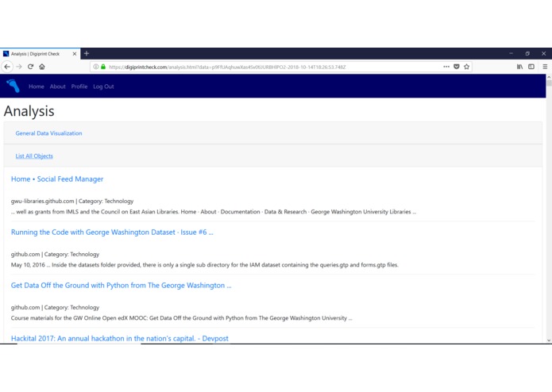552x392 pixels.
Task: Click the forward navigation arrow
Action: (19, 67)
